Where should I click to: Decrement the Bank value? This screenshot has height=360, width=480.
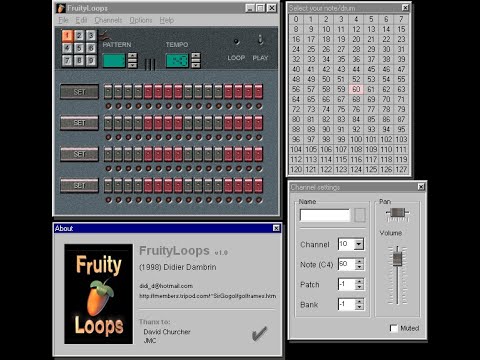click(x=359, y=307)
